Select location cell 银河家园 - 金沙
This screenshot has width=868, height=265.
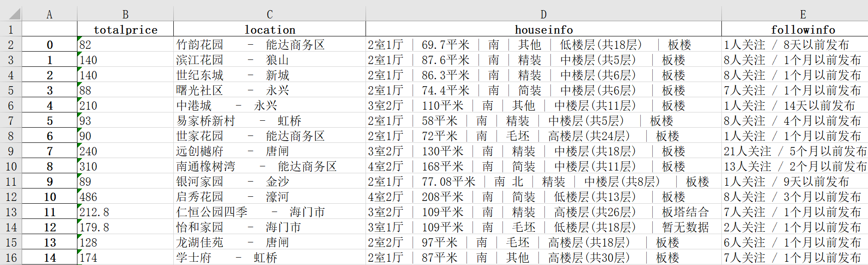coord(270,182)
